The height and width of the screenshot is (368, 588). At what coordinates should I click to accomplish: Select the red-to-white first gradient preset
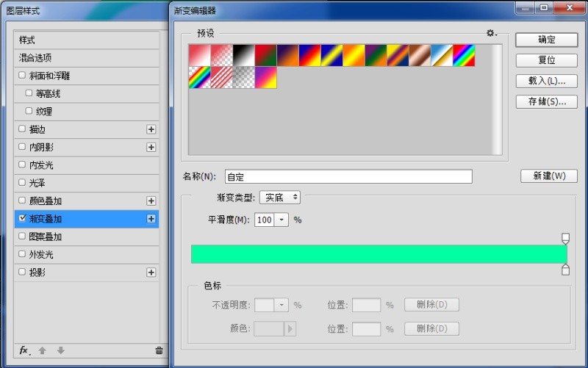click(199, 56)
